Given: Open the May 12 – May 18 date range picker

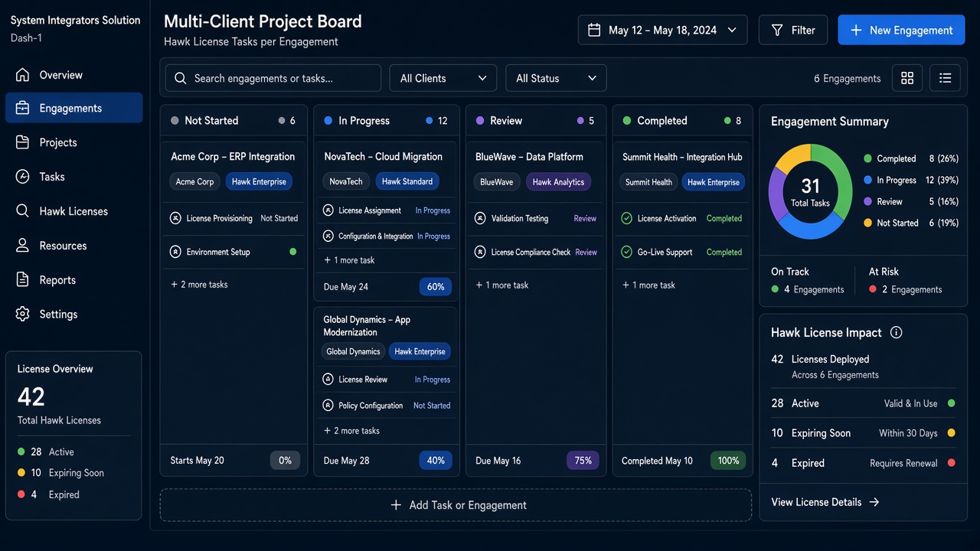Looking at the screenshot, I should (662, 30).
